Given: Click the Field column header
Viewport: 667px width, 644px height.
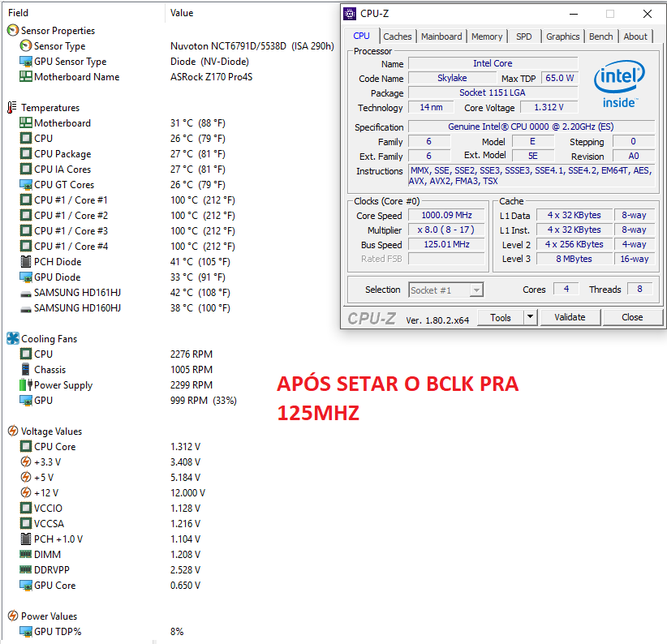Looking at the screenshot, I should tap(84, 13).
